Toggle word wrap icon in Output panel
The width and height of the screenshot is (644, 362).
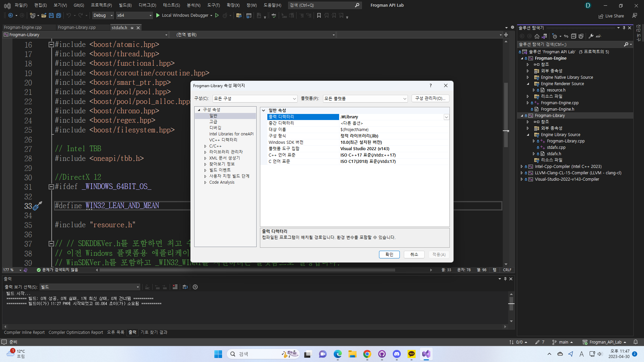(185, 287)
